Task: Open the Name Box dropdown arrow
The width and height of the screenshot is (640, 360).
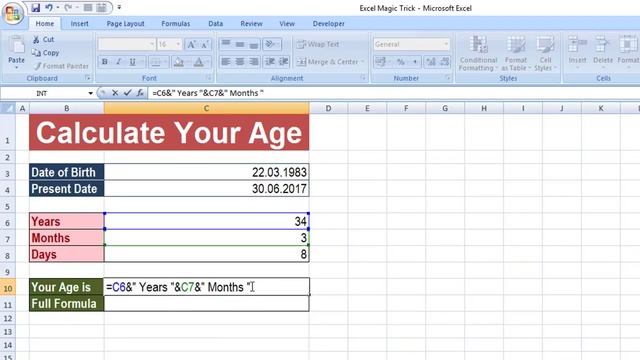Action: [x=90, y=93]
